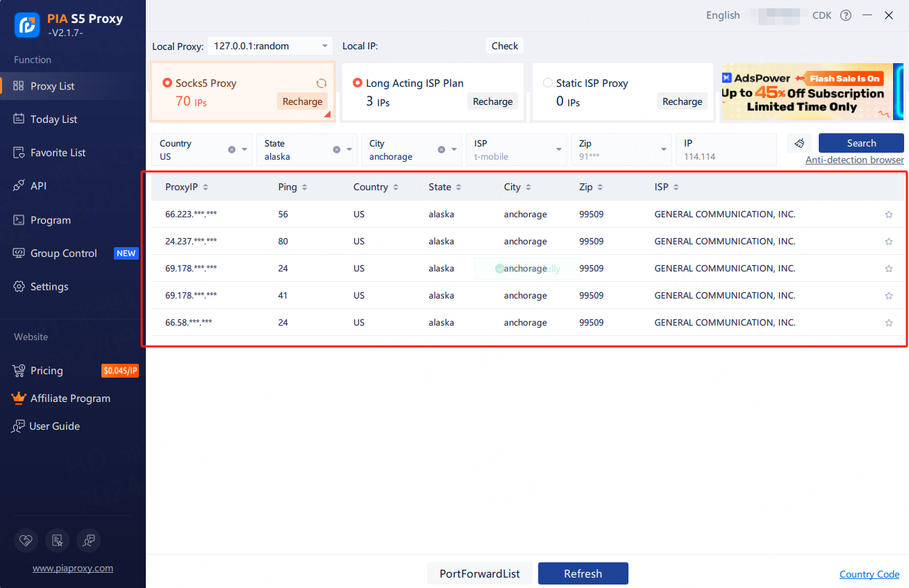Viewport: 909px width, 588px height.
Task: Select the Group Control sidebar icon
Action: point(18,253)
